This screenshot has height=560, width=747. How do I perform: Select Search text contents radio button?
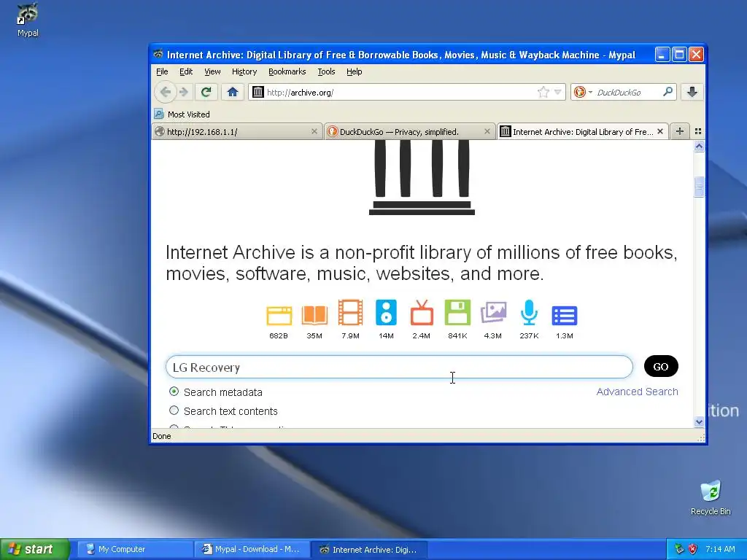[x=174, y=411]
